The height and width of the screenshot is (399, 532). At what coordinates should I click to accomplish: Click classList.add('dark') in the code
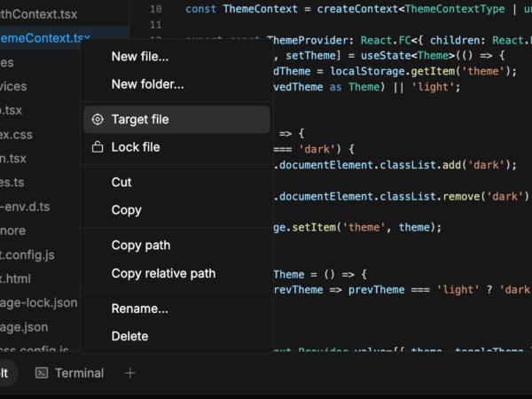445,165
